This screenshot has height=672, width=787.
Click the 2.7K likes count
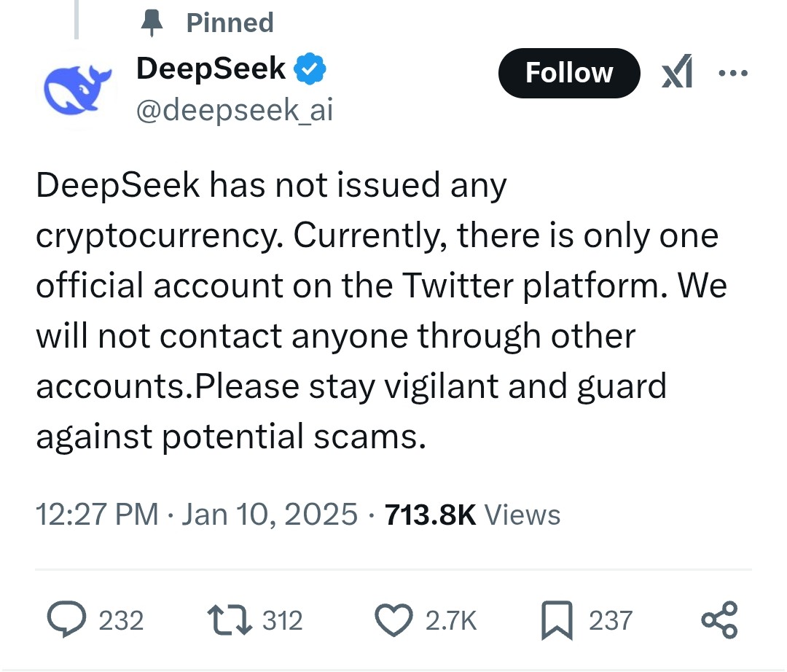[x=451, y=620]
